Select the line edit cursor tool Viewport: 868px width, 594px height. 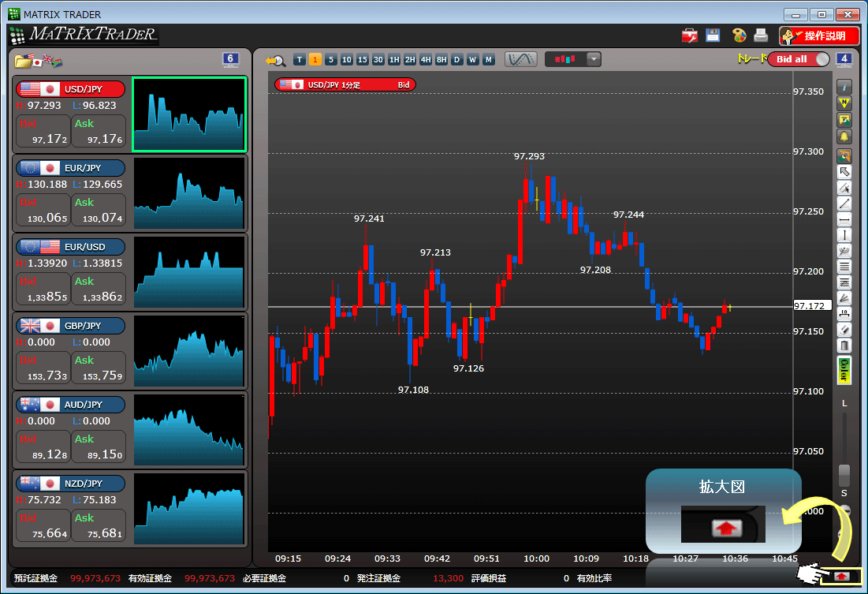click(x=844, y=188)
